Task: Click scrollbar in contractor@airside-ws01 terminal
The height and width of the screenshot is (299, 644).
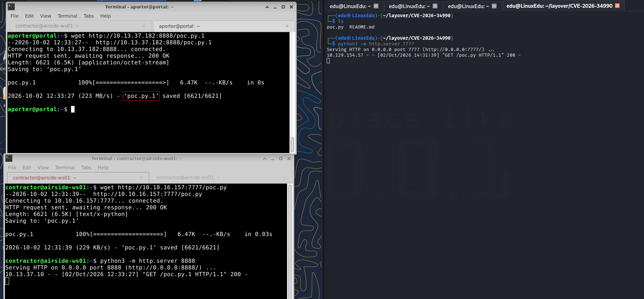Action: (290, 241)
